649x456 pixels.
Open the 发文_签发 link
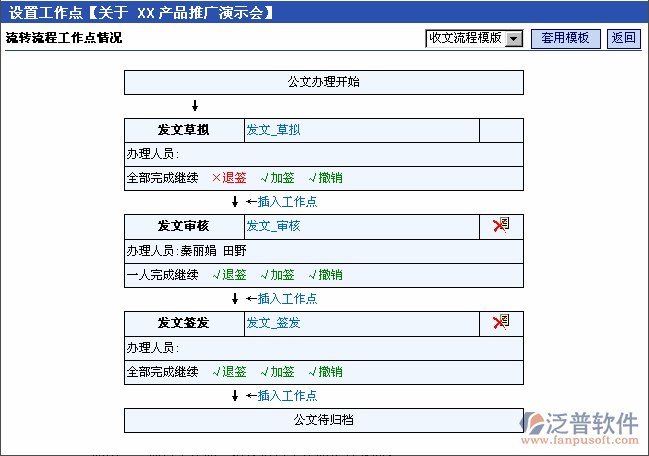tap(273, 323)
